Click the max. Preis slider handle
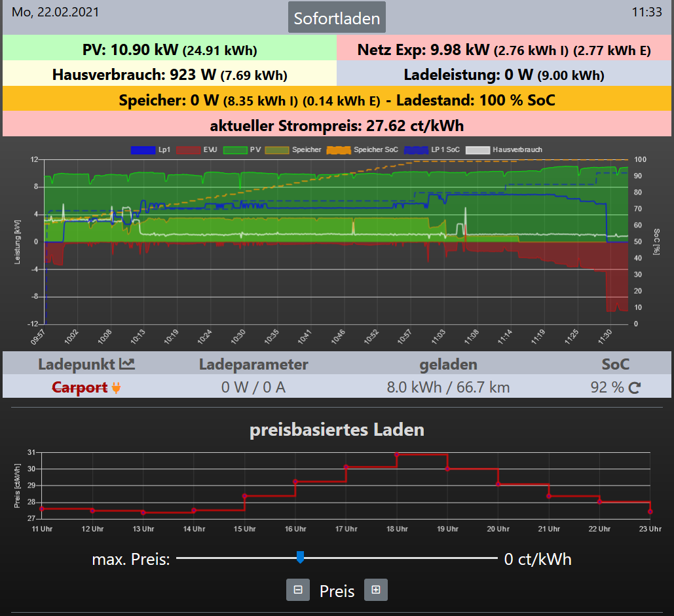 point(300,558)
